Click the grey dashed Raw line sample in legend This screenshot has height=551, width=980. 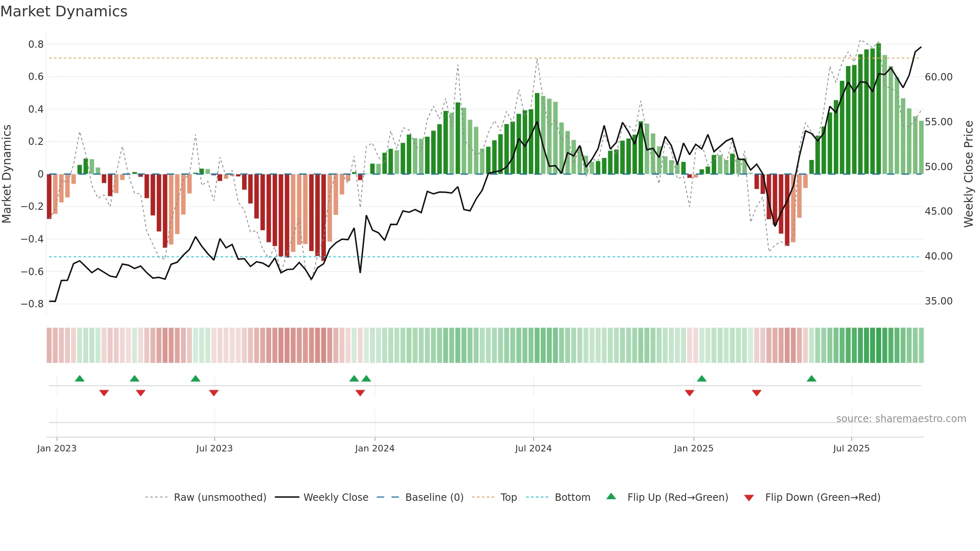coord(156,497)
